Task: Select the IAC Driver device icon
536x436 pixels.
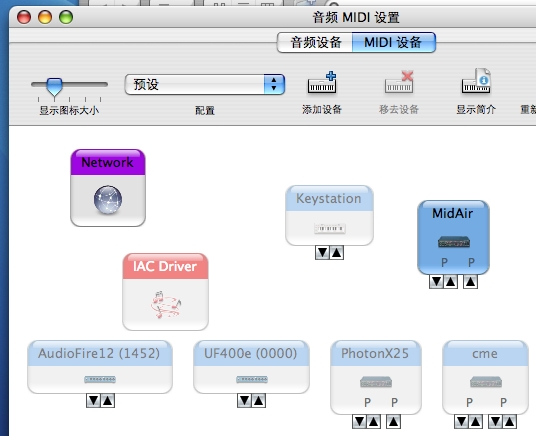Action: click(x=166, y=305)
